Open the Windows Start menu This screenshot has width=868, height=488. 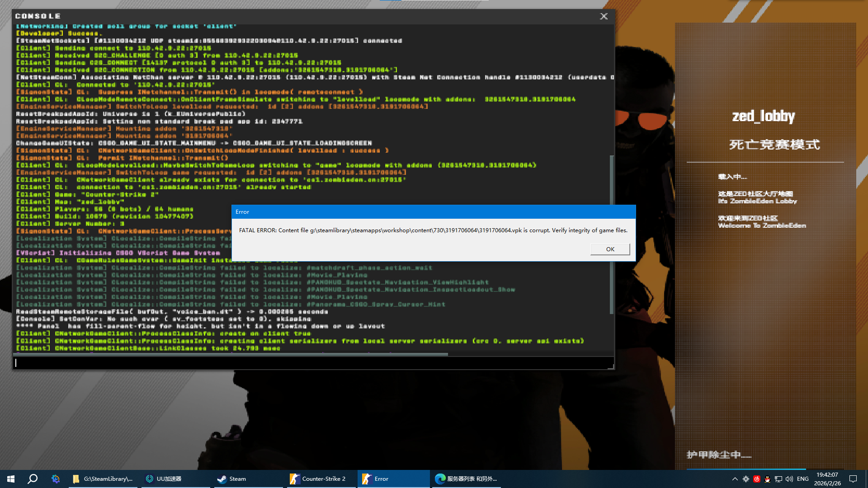click(11, 479)
